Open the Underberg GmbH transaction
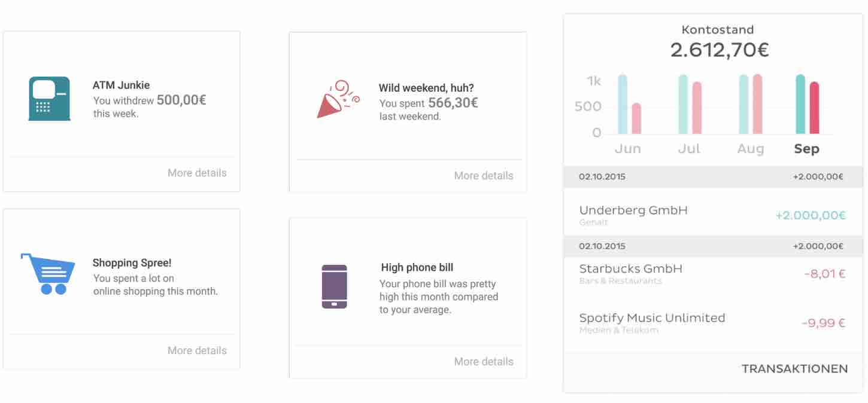The width and height of the screenshot is (868, 403). pyautogui.click(x=713, y=215)
